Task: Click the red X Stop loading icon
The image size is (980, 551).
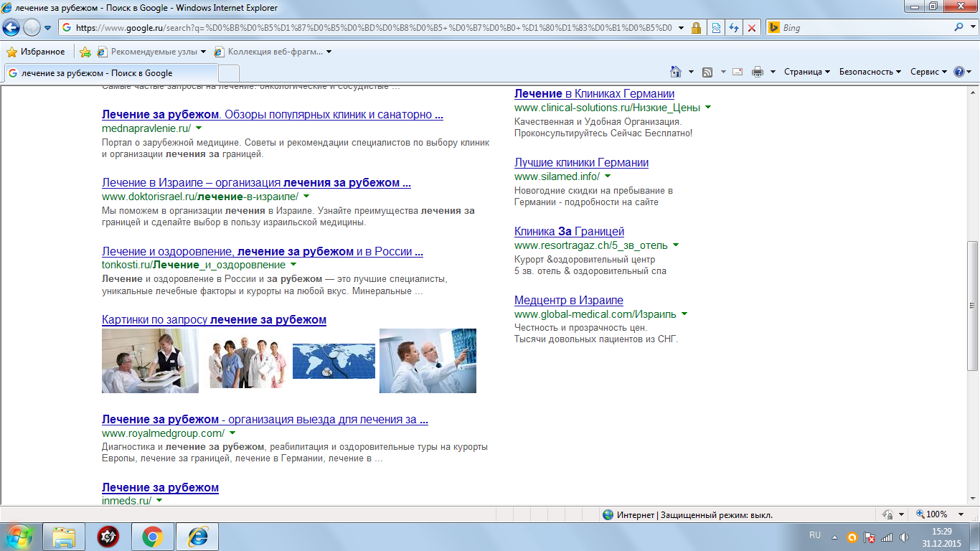Action: [x=751, y=28]
